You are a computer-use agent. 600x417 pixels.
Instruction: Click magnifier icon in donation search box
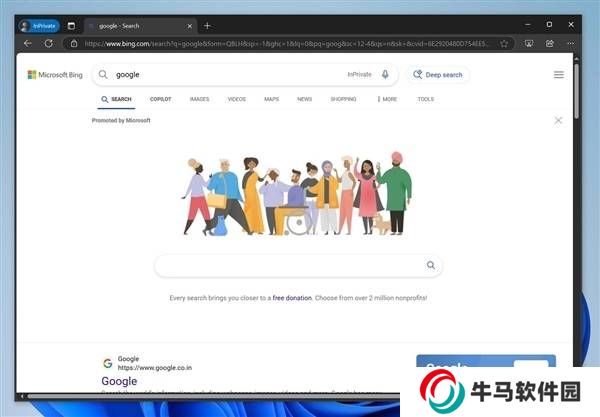(x=431, y=265)
